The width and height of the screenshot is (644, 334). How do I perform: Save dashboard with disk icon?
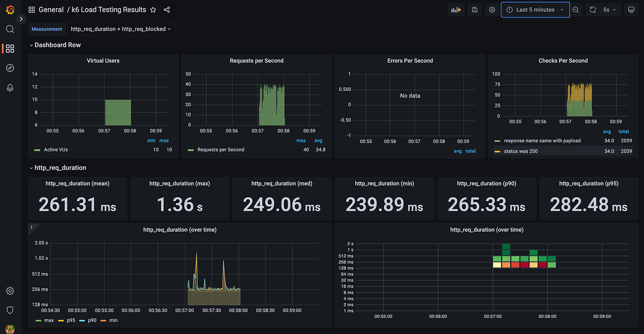pyautogui.click(x=475, y=10)
